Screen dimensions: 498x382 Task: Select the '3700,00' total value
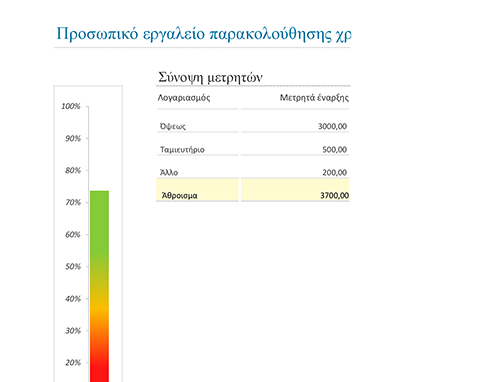(x=334, y=195)
